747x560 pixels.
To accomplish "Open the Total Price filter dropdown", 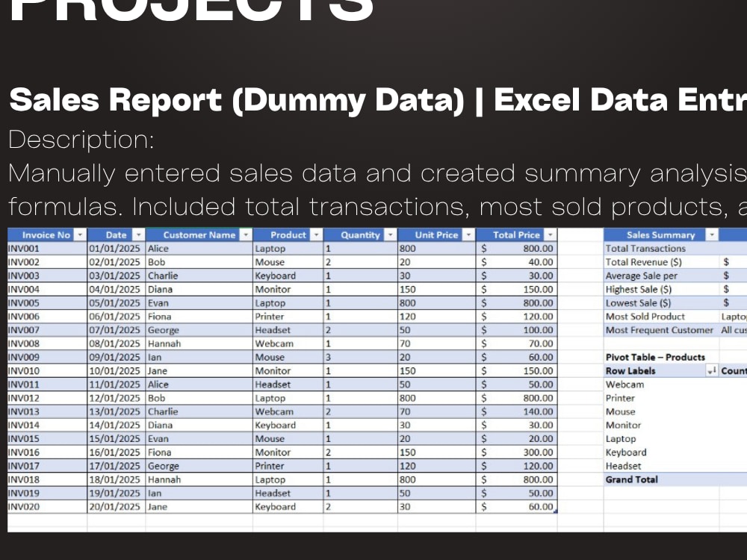I will (x=551, y=234).
